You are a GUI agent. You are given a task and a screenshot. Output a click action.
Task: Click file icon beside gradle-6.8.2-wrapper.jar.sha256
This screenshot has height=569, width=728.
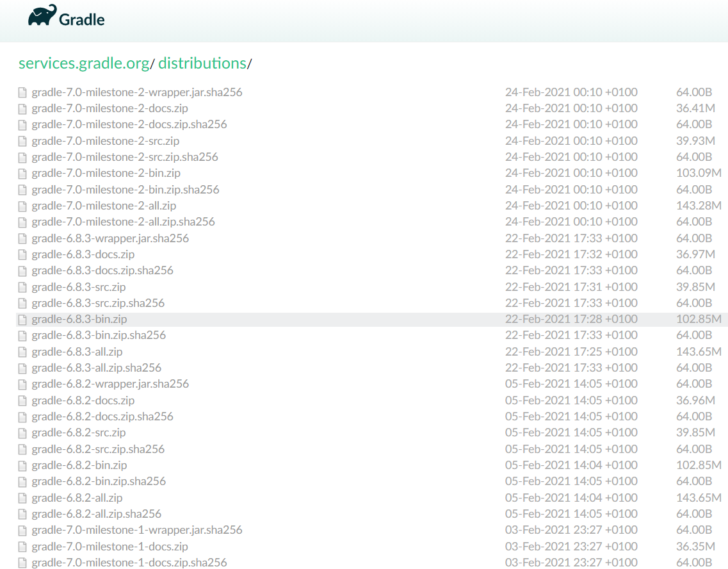(22, 384)
